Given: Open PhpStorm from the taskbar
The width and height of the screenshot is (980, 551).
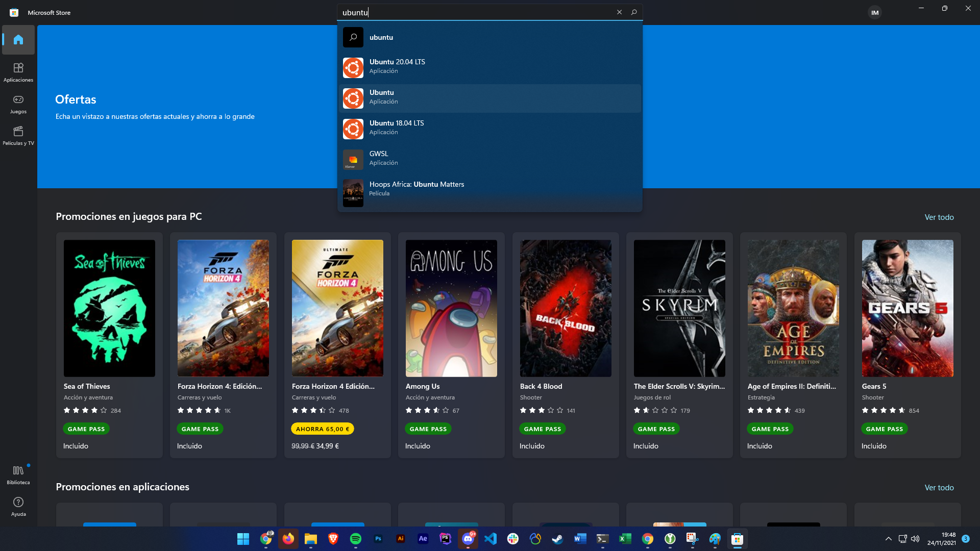Looking at the screenshot, I should (446, 539).
